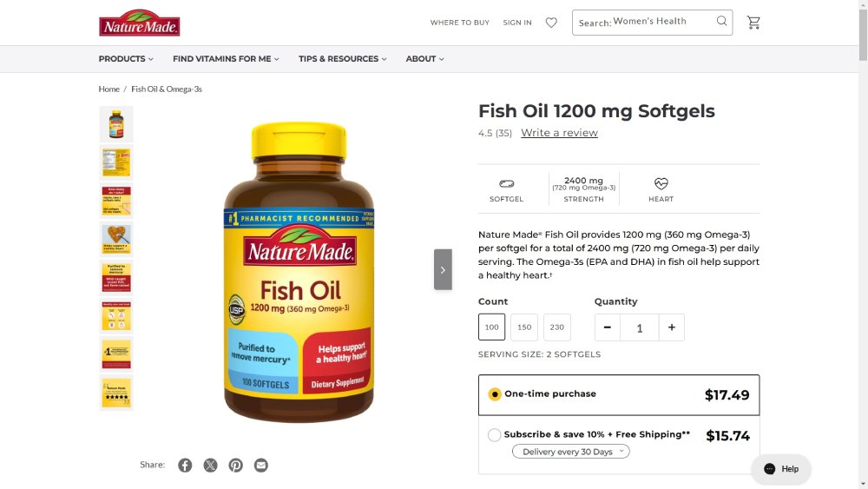This screenshot has width=868, height=489.
Task: Click the search magnifier icon
Action: tap(721, 22)
